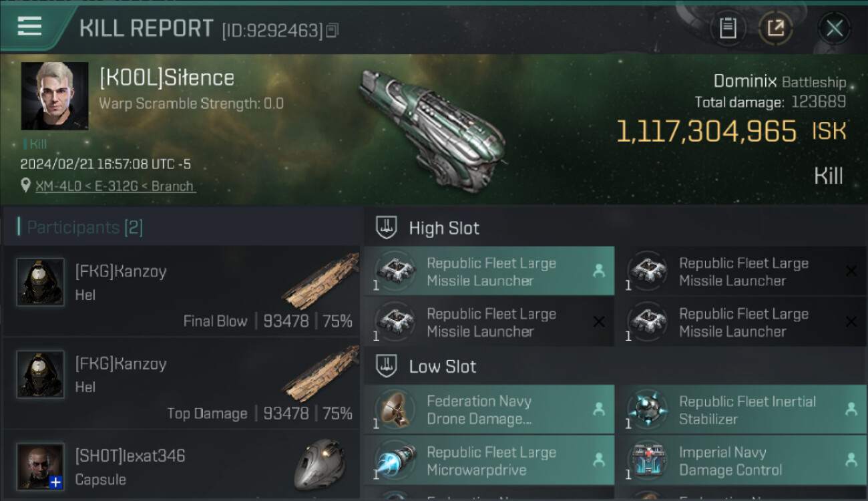Click the Federation Navy Drone Damage module icon

pos(395,409)
